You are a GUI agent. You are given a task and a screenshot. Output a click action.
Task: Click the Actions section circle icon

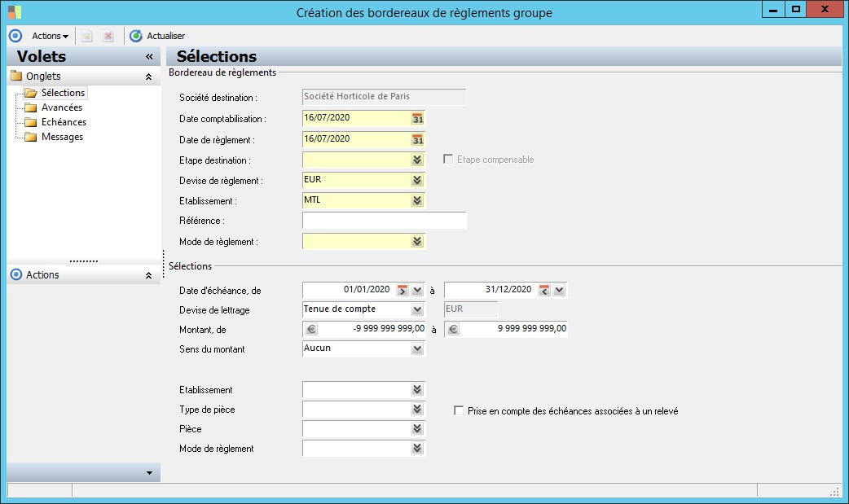17,274
